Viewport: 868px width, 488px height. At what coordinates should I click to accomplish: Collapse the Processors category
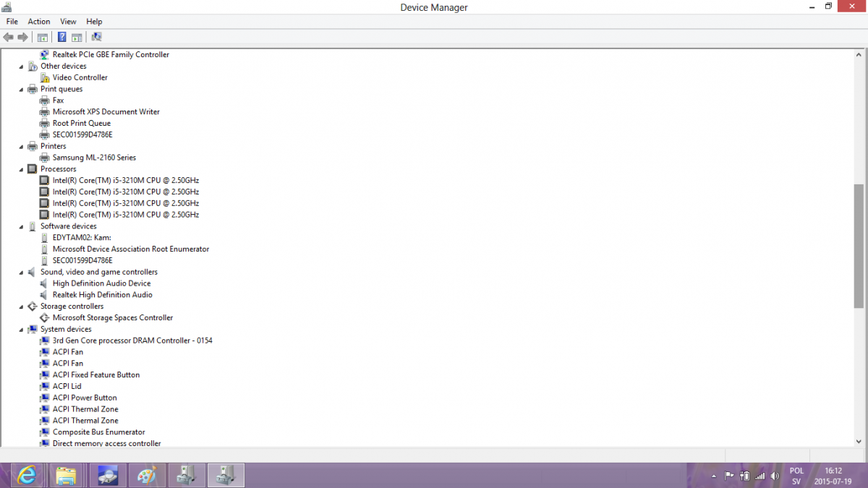pos(22,169)
